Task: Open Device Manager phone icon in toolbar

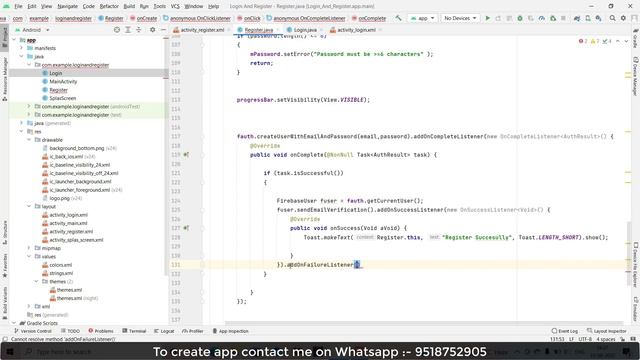Action: [x=588, y=18]
